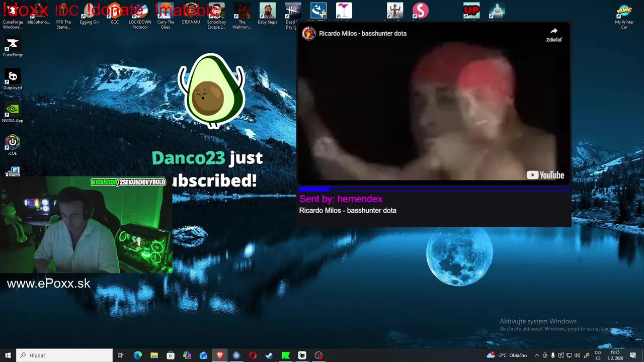The width and height of the screenshot is (644, 362).
Task: Click the Meet Now camera tray icon
Action: (x=545, y=355)
